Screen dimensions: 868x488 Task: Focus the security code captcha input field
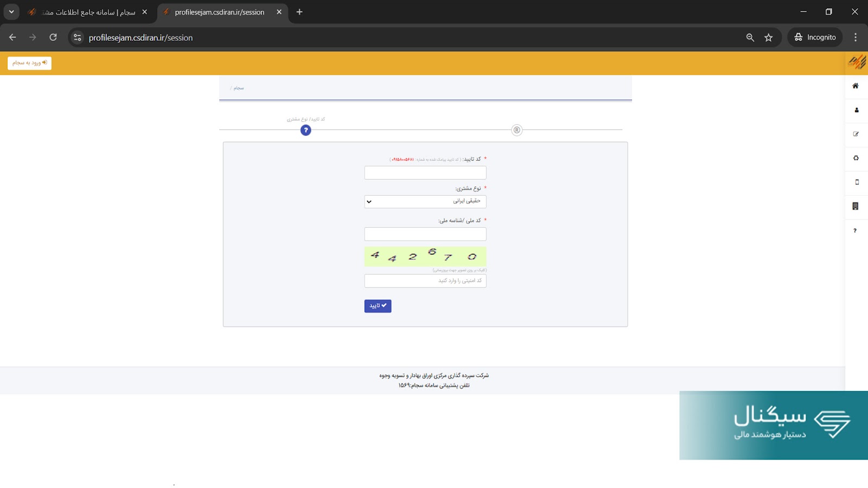point(425,280)
